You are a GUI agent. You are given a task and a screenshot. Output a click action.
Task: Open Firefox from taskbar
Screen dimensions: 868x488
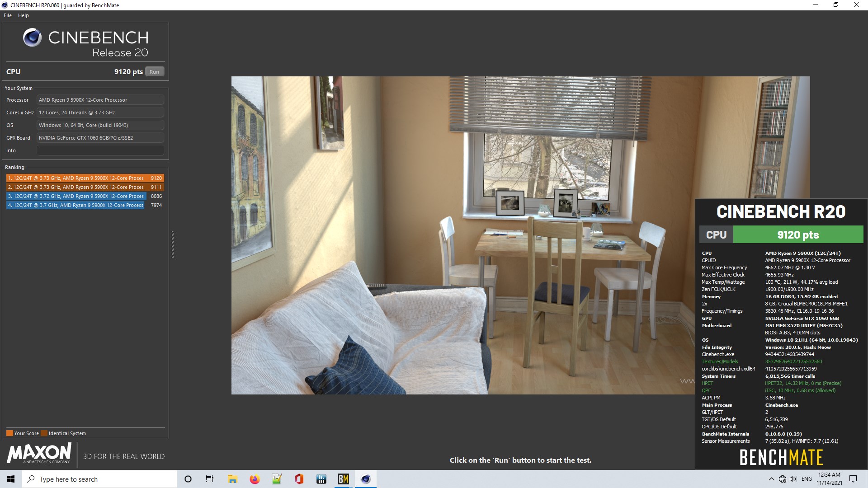[255, 479]
